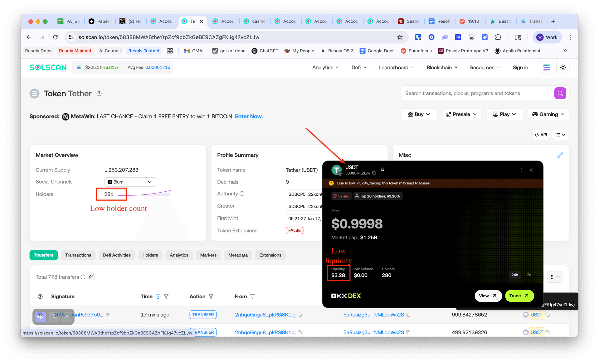Click the pencil edit icon in Misc

[x=560, y=155]
